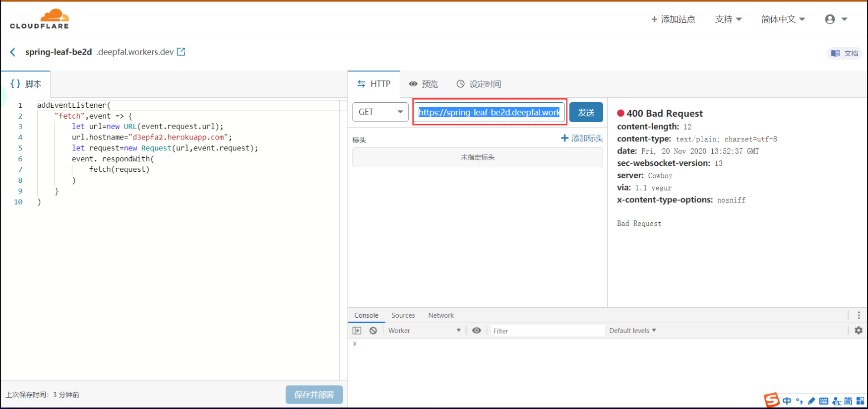This screenshot has height=409, width=868.
Task: Open worker URL via external link icon
Action: click(x=181, y=52)
